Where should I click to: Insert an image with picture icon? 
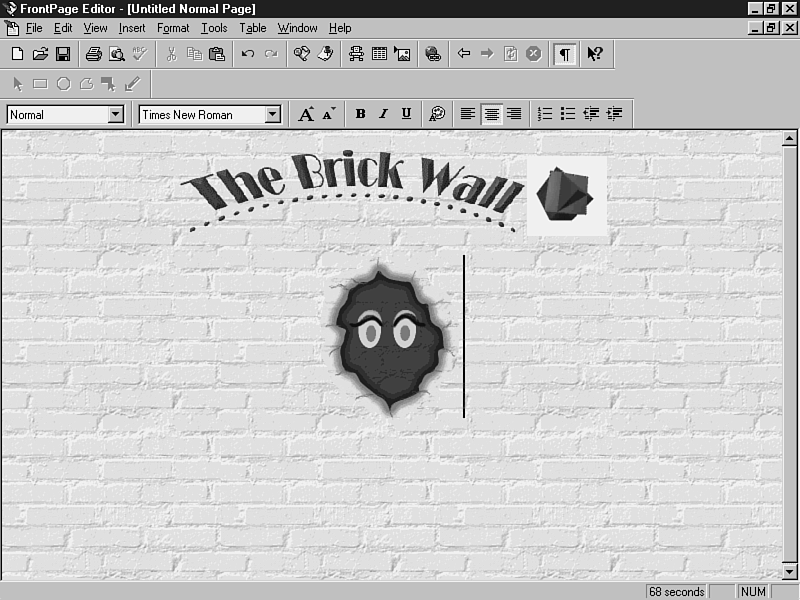coord(402,54)
